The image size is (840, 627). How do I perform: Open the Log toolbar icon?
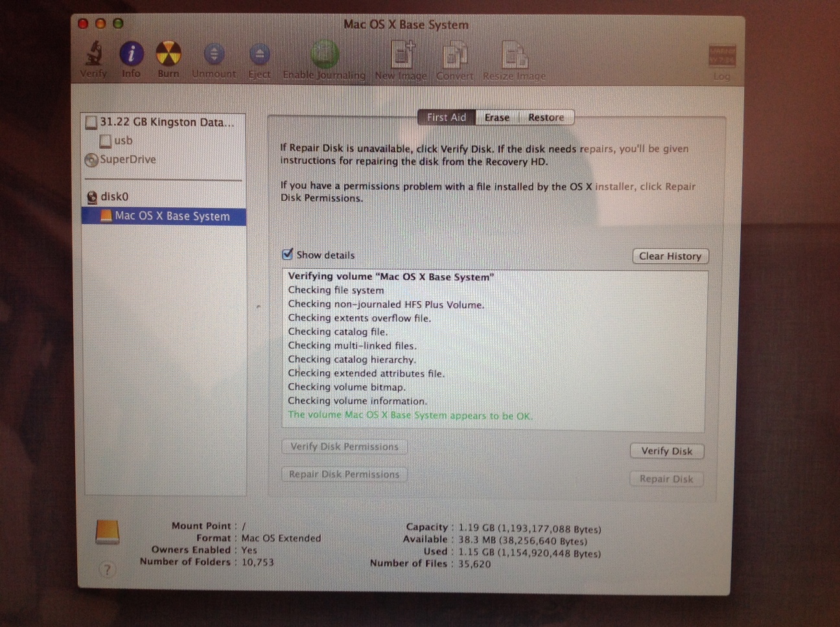coord(721,56)
